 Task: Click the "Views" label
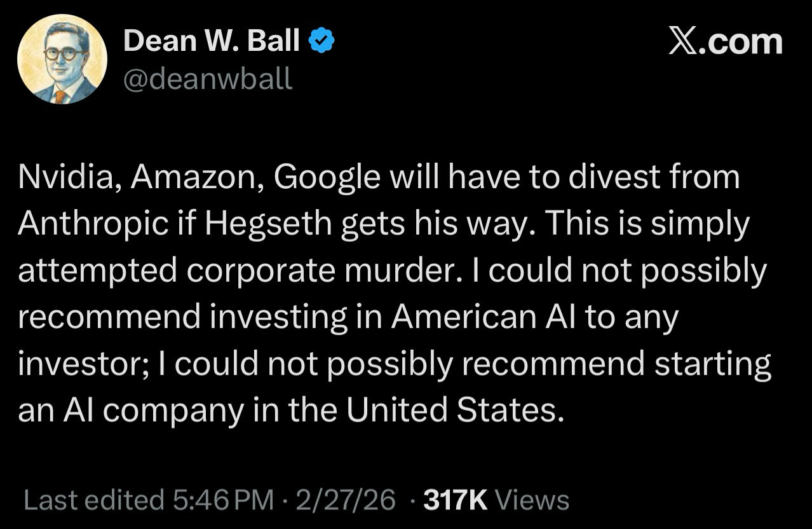tap(532, 500)
